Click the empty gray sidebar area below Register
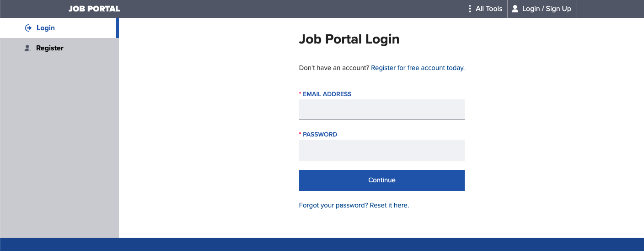This screenshot has width=644, height=251. click(59, 147)
